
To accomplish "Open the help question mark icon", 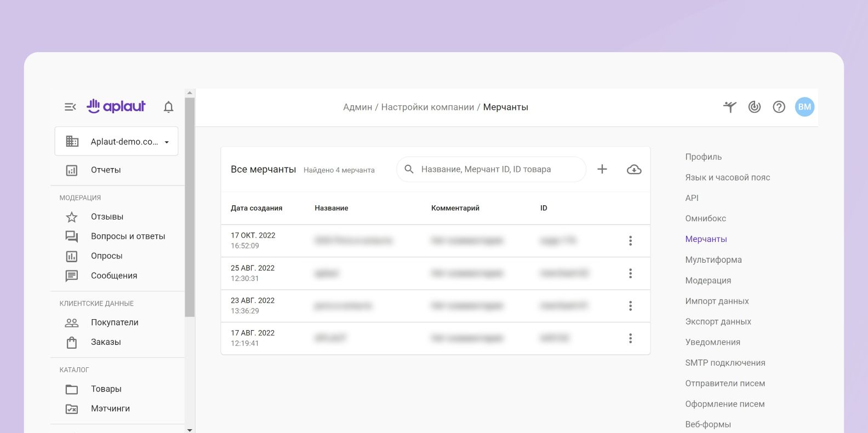I will (x=779, y=107).
